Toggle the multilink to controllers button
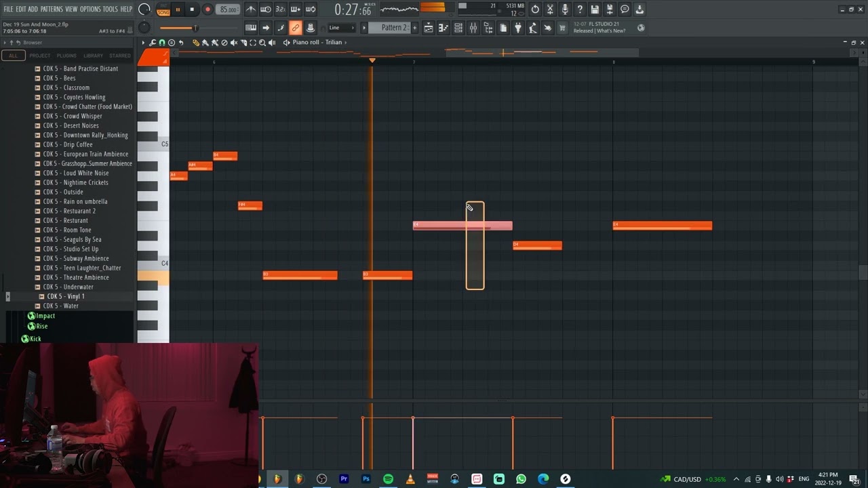The image size is (868, 488). pyautogui.click(x=296, y=28)
